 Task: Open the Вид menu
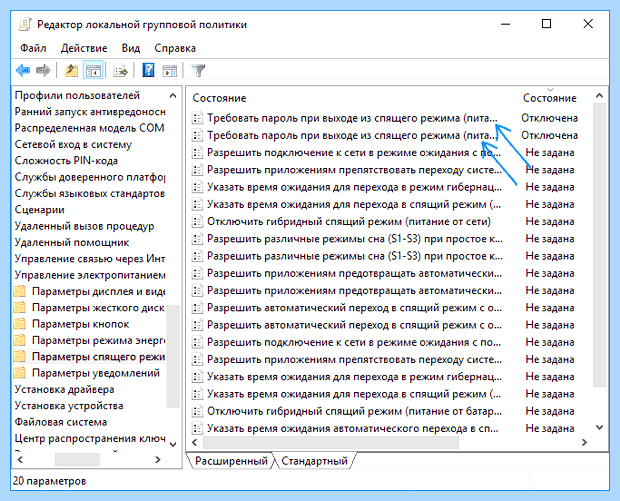point(131,48)
